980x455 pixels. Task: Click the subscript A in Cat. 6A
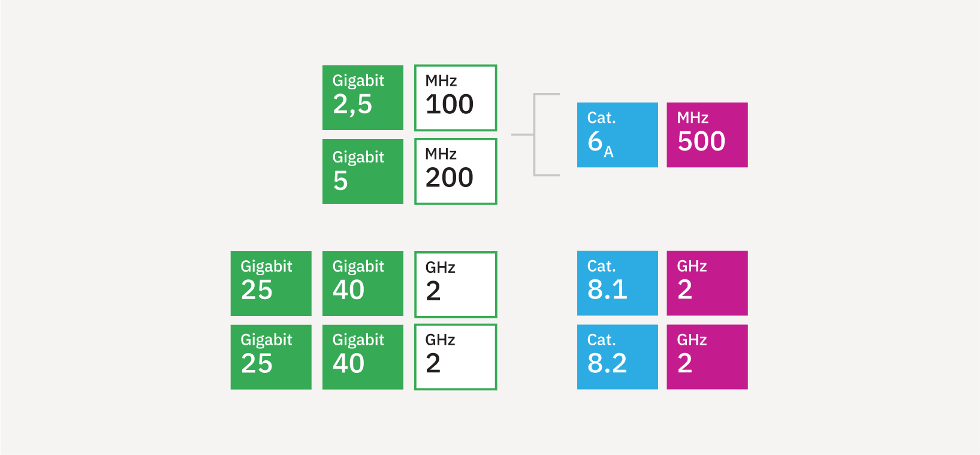[x=608, y=152]
